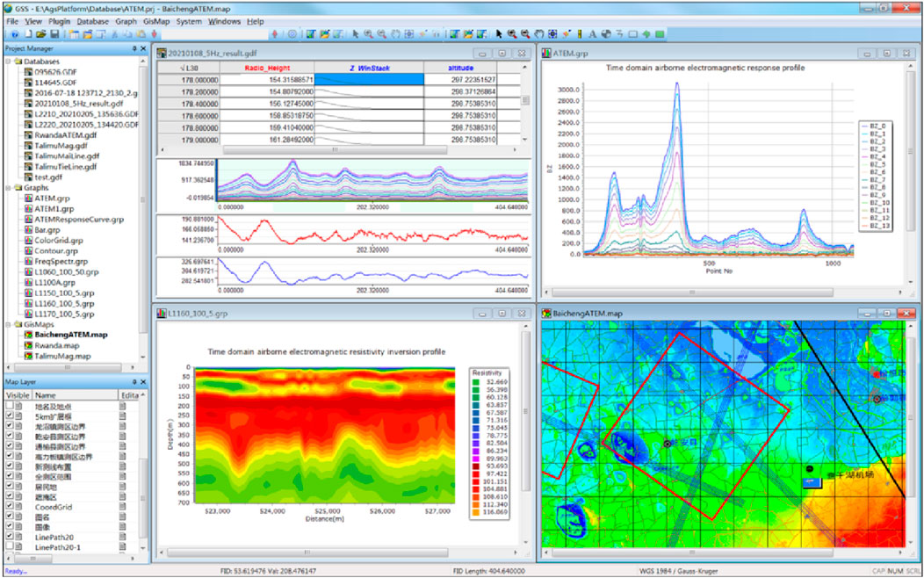This screenshot has height=578, width=924.
Task: Click the Save icon in the toolbar
Action: (54, 33)
